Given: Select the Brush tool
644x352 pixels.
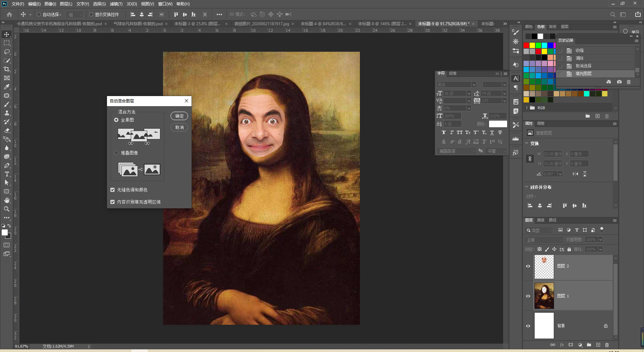Looking at the screenshot, I should click(7, 104).
